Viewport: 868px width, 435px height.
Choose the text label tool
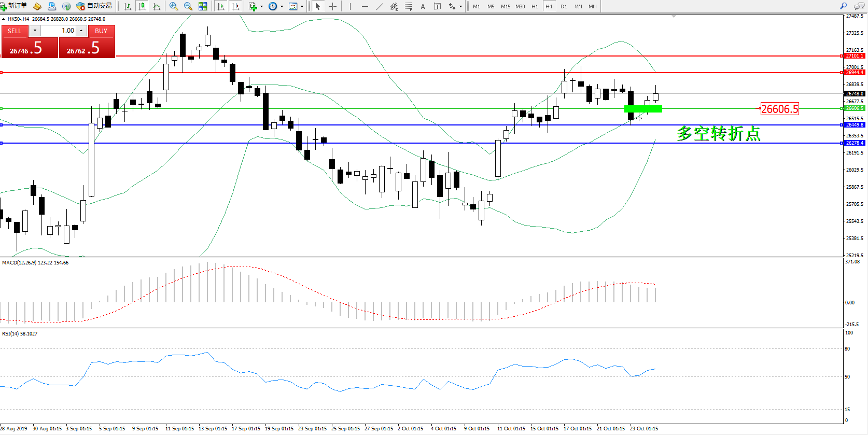423,6
